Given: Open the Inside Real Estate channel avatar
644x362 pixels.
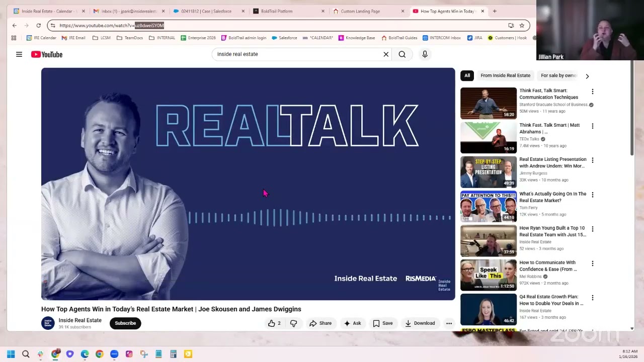Looking at the screenshot, I should pyautogui.click(x=48, y=323).
